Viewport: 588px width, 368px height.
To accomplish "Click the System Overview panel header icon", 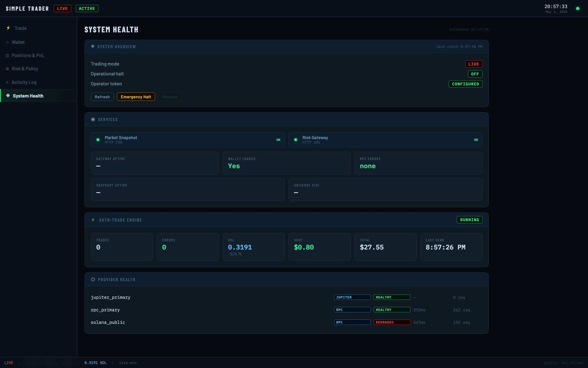I will pyautogui.click(x=93, y=46).
